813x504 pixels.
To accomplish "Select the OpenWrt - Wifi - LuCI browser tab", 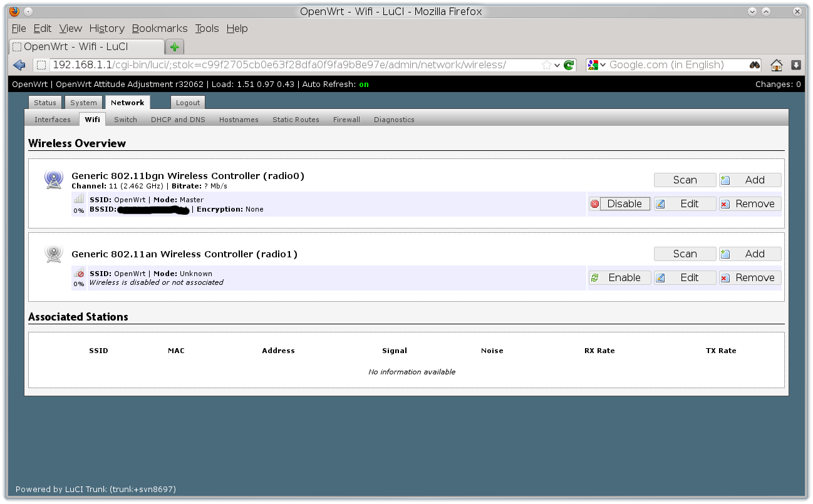I will (87, 47).
